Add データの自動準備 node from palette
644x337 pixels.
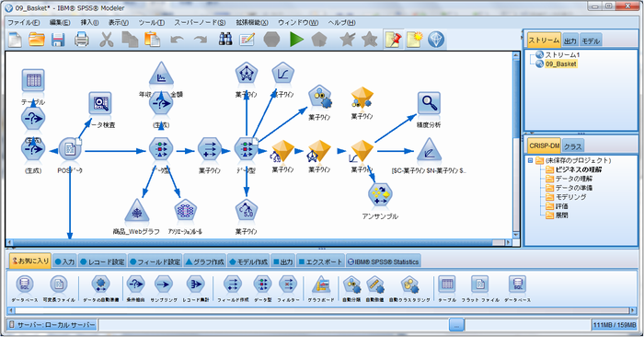click(100, 284)
